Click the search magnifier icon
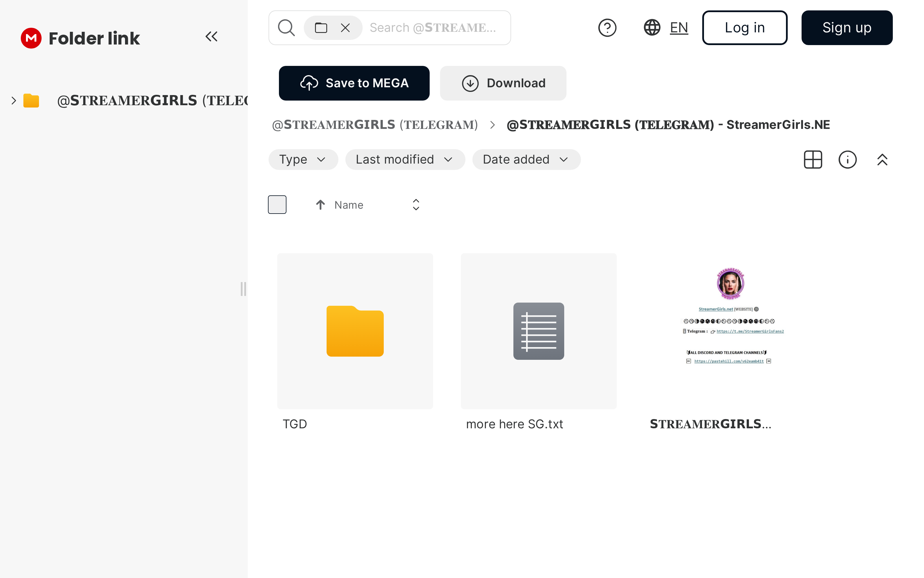 pos(286,27)
